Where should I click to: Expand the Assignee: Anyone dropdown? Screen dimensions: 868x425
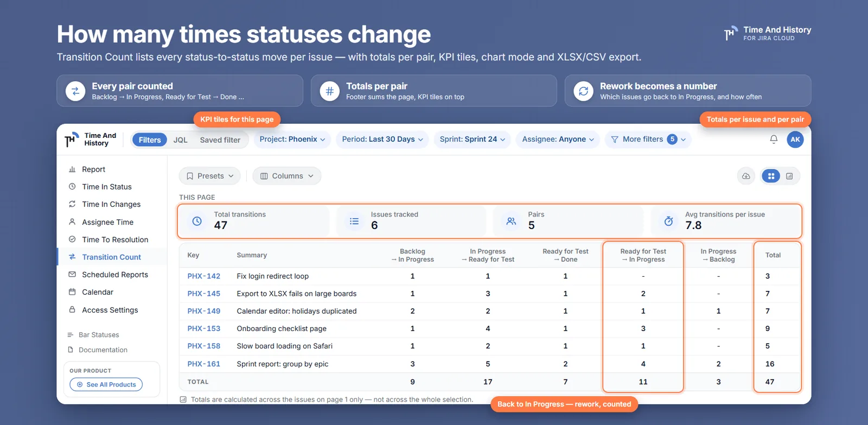click(558, 139)
